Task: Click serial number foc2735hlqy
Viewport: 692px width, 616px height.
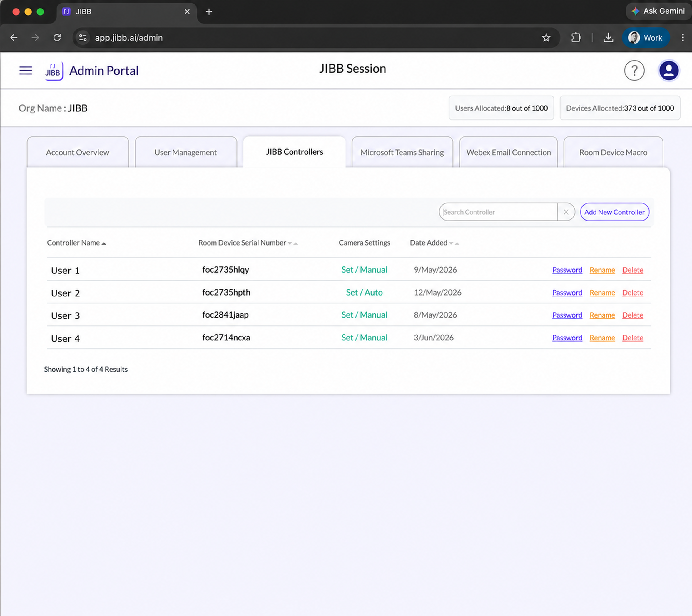Action: pyautogui.click(x=225, y=270)
